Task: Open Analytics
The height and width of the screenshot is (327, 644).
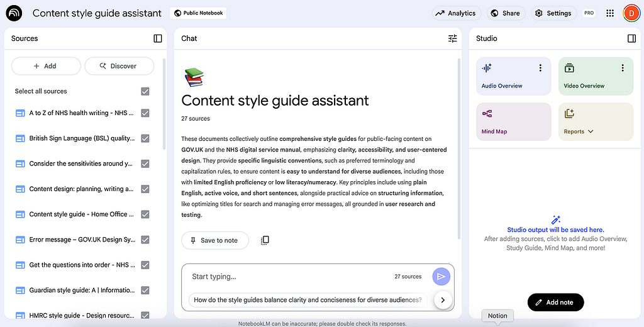Action: [x=457, y=13]
